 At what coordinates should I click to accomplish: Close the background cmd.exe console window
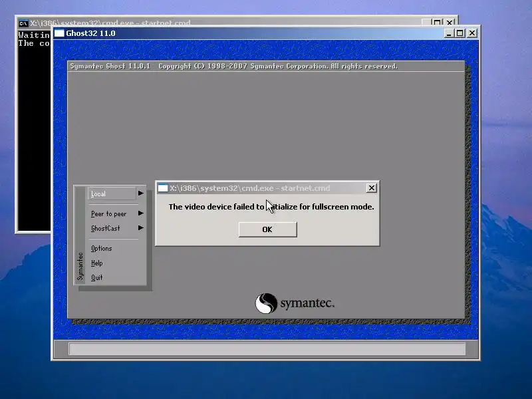(x=450, y=23)
